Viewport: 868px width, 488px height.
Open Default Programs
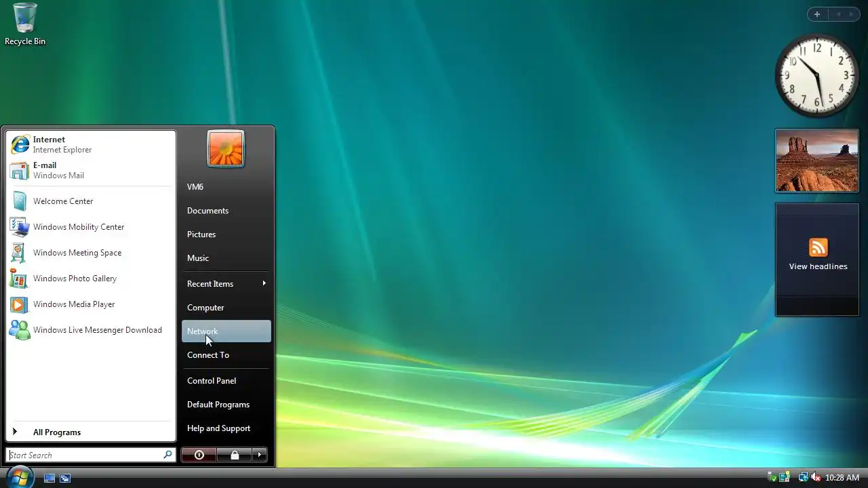226,404
